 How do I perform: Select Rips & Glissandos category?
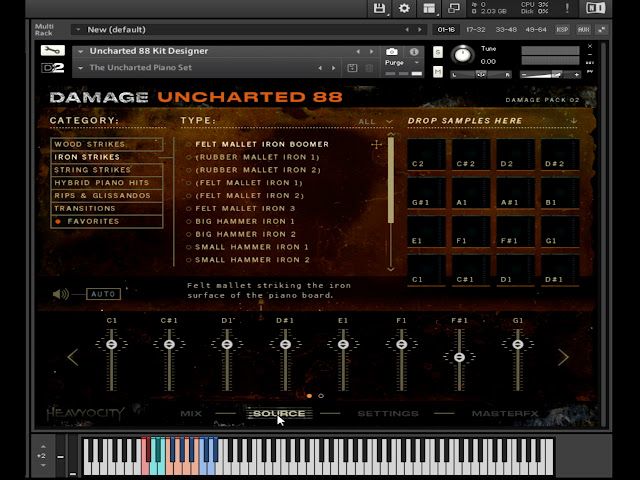pos(107,196)
